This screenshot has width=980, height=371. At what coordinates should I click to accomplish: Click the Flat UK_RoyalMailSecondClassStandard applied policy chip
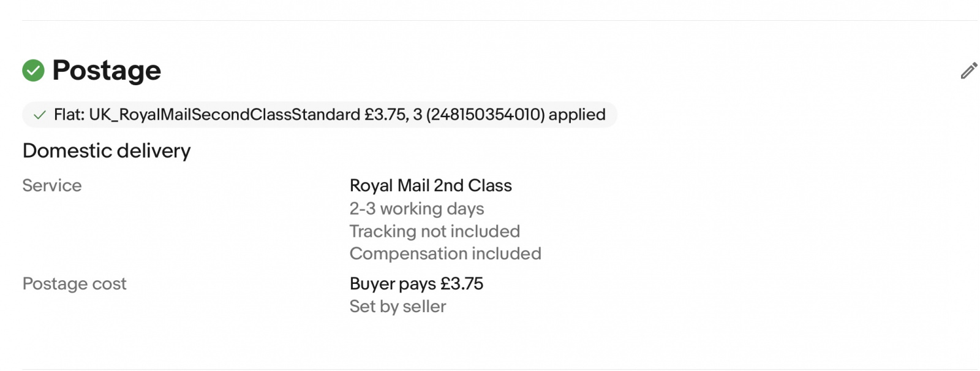[x=319, y=115]
